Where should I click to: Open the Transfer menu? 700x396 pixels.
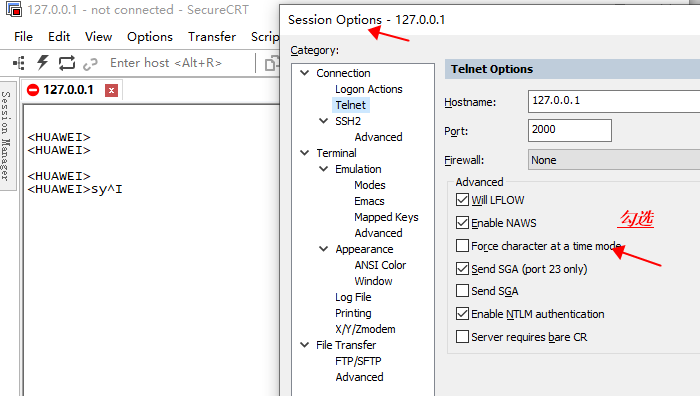coord(212,37)
